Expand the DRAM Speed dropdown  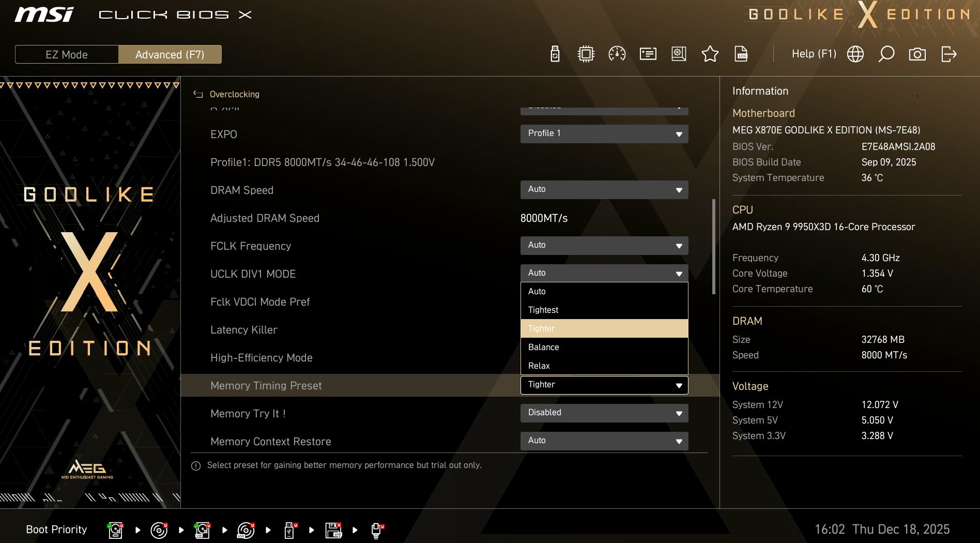pos(604,189)
